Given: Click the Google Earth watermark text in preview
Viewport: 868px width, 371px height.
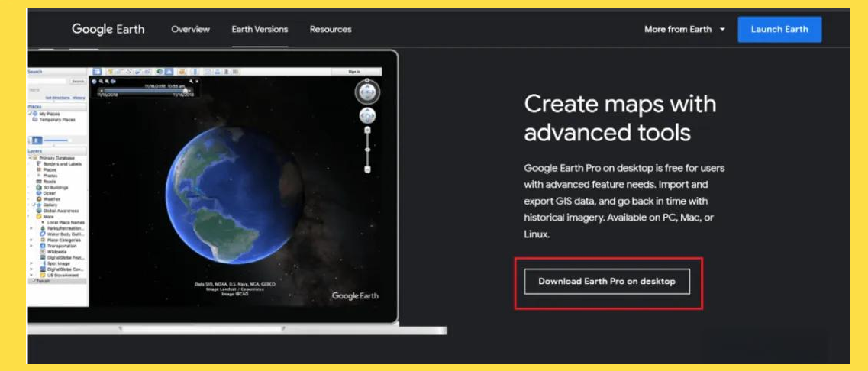Looking at the screenshot, I should click(355, 295).
